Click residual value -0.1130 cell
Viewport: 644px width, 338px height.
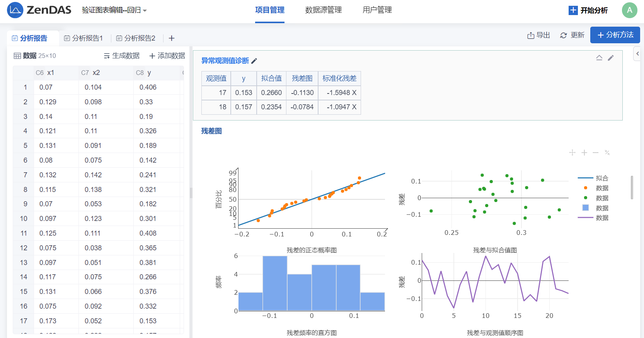point(302,93)
